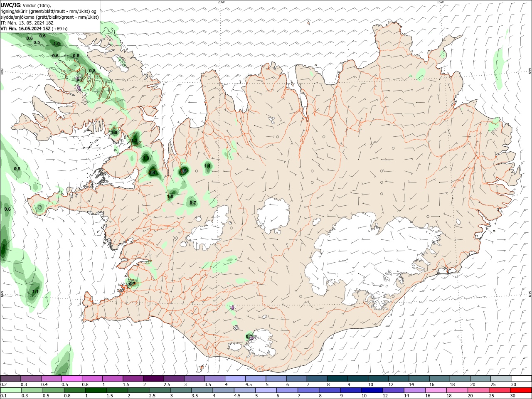Select the green rain swatch labeled 0.8
This screenshot has height=399, width=532.
[75, 390]
